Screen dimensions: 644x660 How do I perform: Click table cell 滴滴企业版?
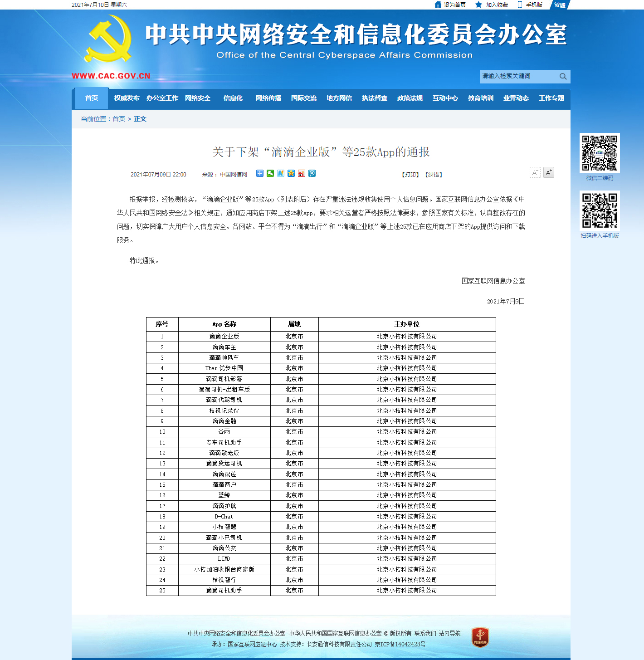pos(224,337)
